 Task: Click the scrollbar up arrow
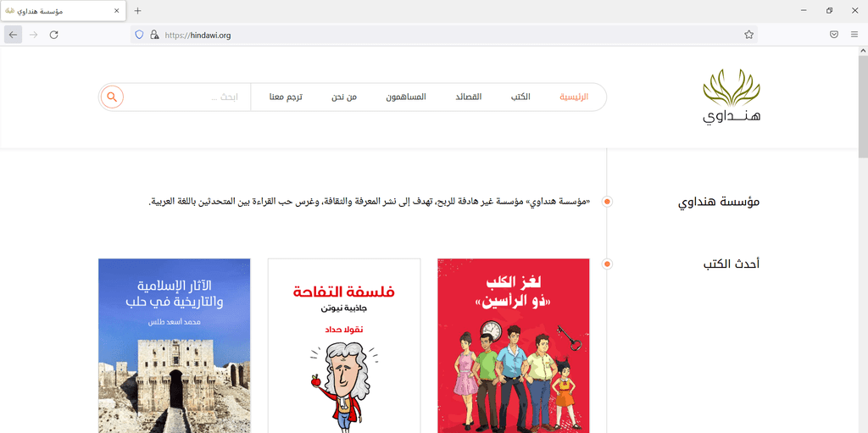pyautogui.click(x=863, y=51)
